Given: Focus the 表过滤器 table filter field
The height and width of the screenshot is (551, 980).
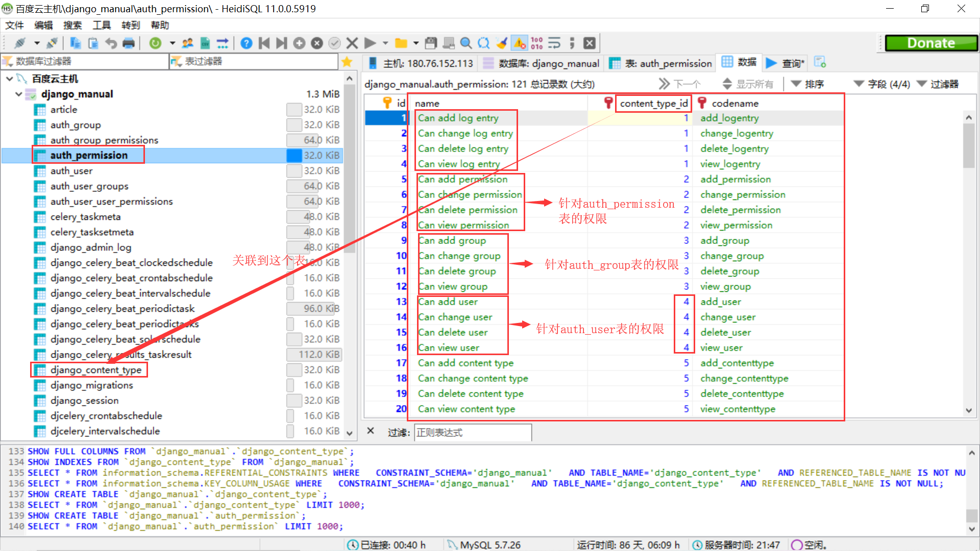Looking at the screenshot, I should (254, 61).
